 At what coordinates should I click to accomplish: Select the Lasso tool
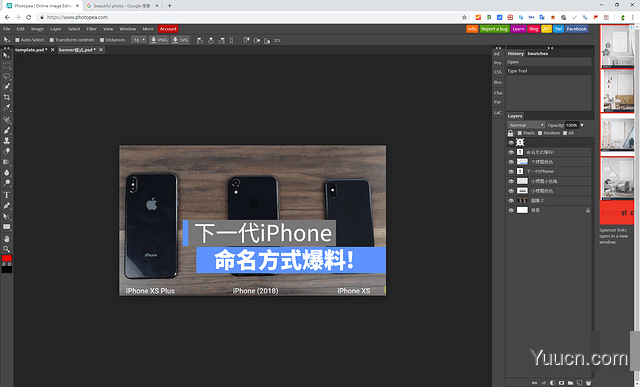(x=7, y=76)
